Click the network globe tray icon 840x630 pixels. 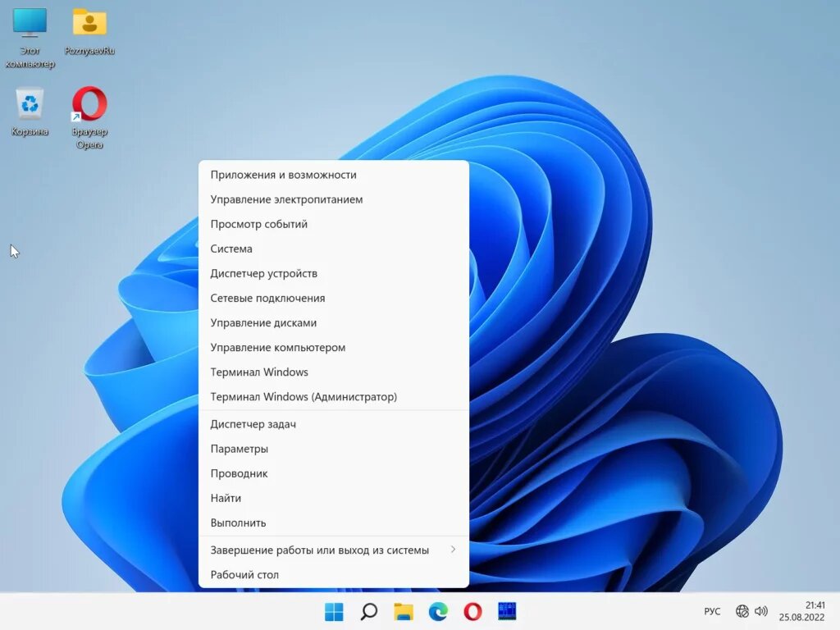click(742, 611)
